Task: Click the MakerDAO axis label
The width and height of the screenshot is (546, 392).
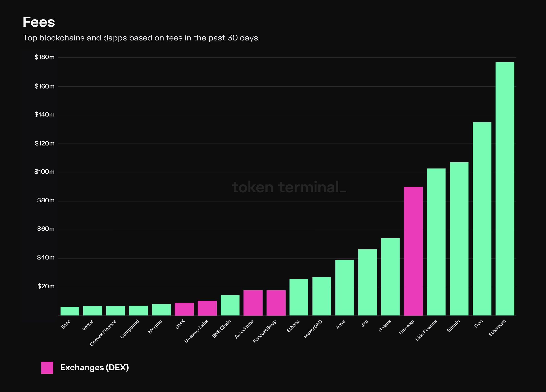Action: pos(313,329)
